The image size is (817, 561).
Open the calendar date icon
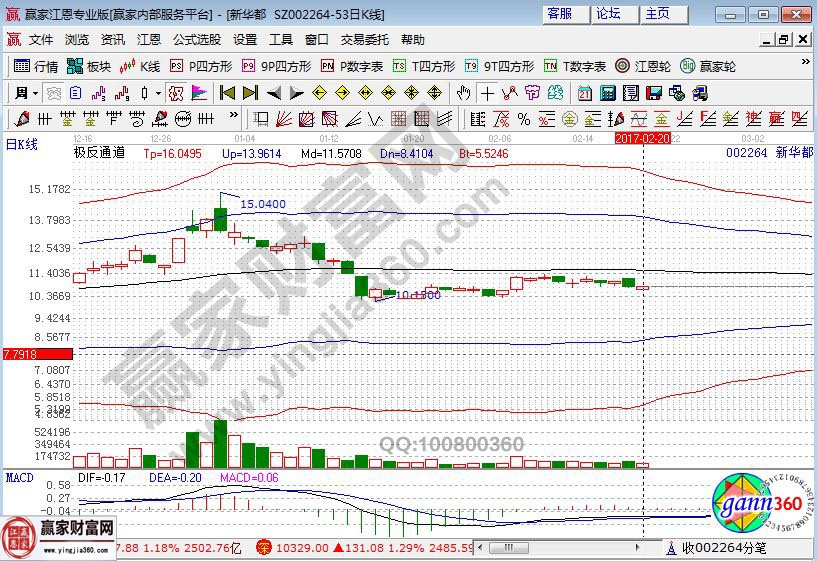click(584, 93)
